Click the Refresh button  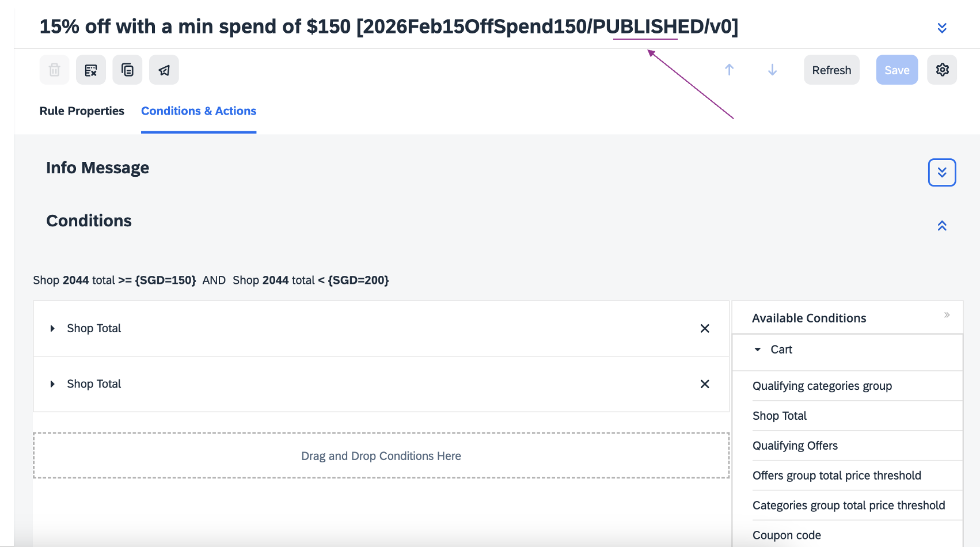(831, 70)
